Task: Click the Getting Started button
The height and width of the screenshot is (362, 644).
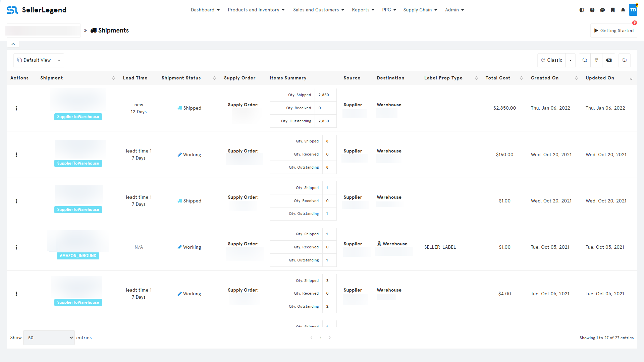Action: click(x=614, y=30)
